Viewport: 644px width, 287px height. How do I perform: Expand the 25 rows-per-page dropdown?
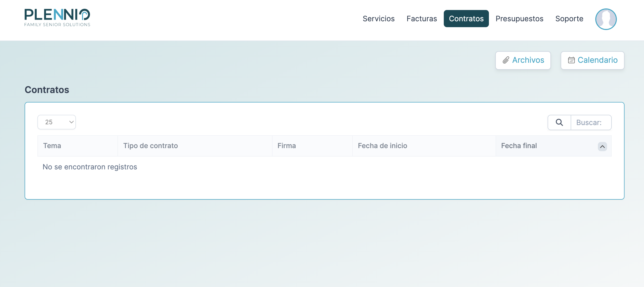coord(57,122)
